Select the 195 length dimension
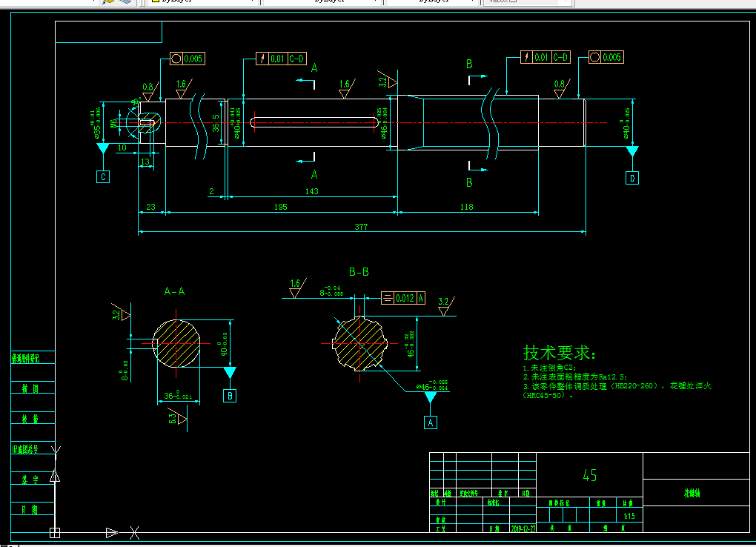This screenshot has height=547, width=756. pos(281,207)
